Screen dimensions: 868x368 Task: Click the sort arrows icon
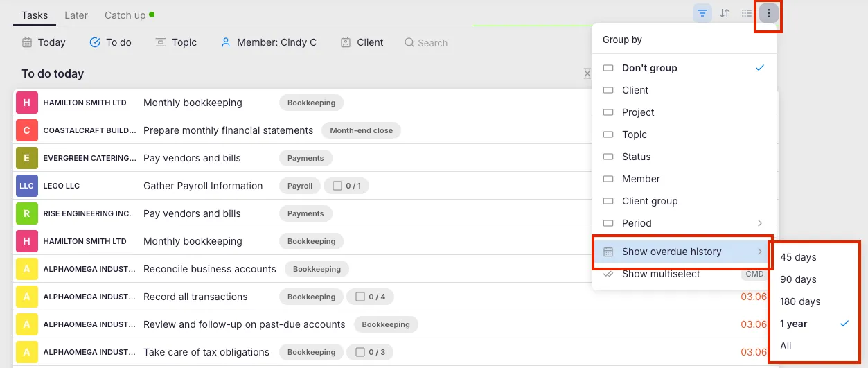[725, 13]
